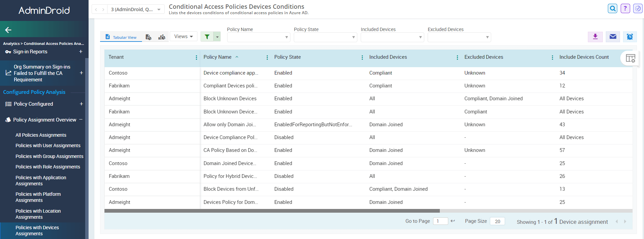The image size is (644, 239).
Task: Click the Device compliance app... policy cell
Action: coord(231,73)
